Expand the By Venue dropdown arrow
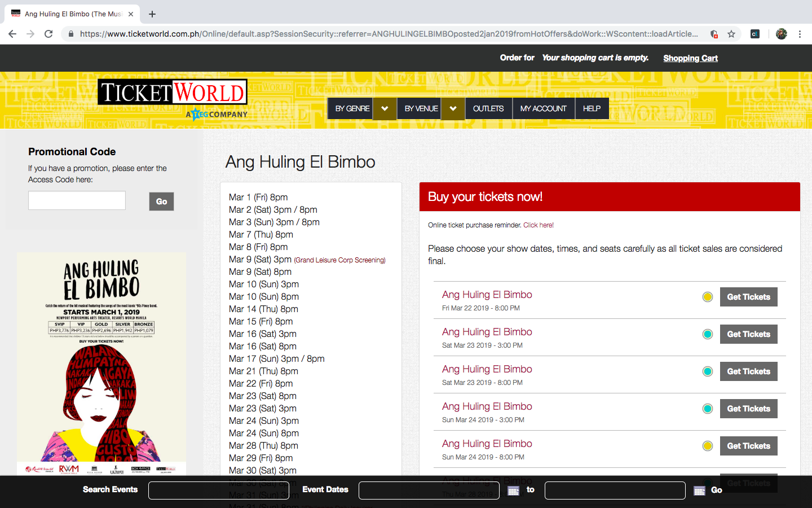This screenshot has height=508, width=812. point(453,108)
